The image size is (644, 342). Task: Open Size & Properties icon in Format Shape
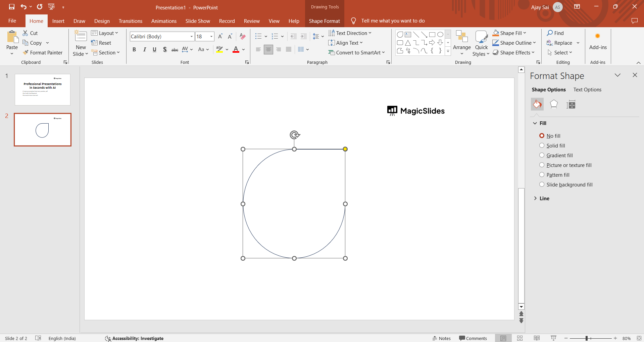(571, 105)
